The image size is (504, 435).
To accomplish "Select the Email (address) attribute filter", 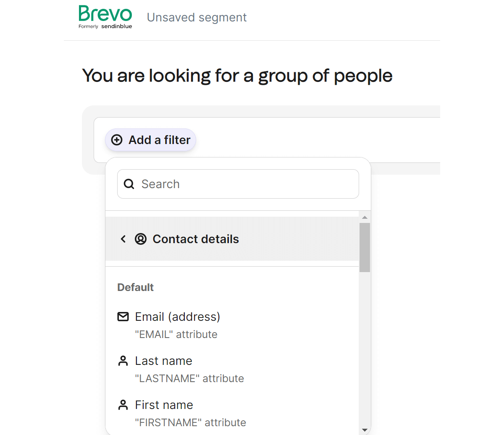I will [x=177, y=317].
